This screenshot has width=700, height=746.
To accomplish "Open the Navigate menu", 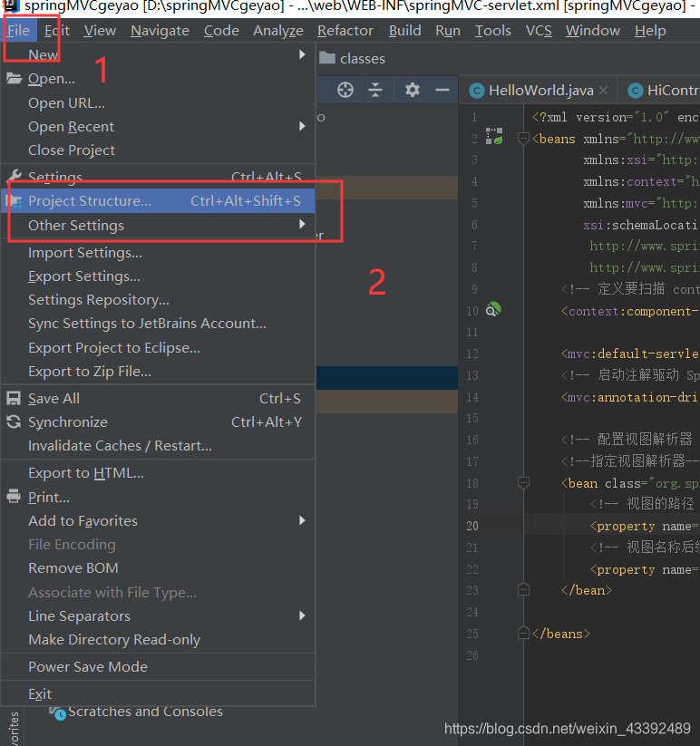I will click(x=160, y=31).
